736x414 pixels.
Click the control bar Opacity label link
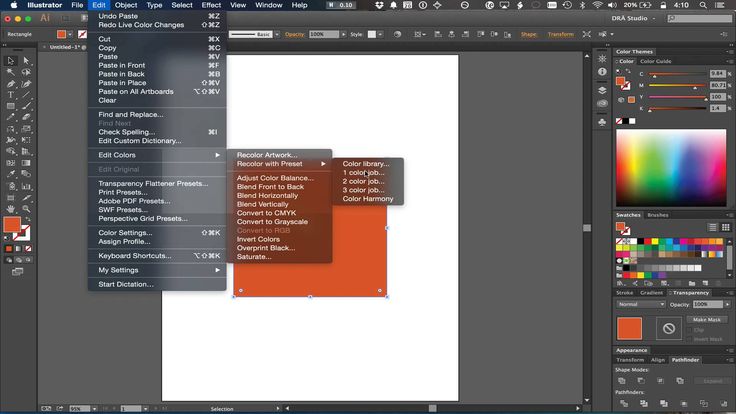click(x=294, y=34)
